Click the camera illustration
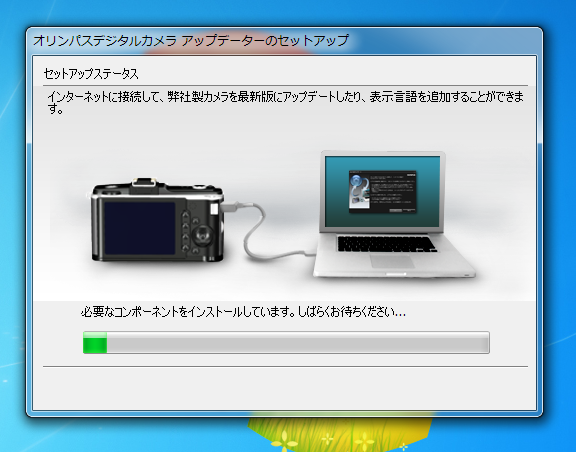576x452 pixels. click(x=158, y=220)
